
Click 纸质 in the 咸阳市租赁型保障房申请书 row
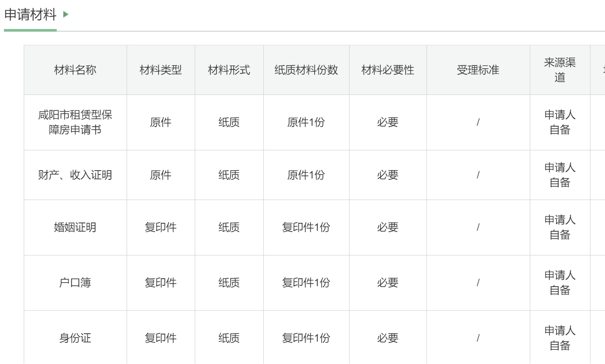click(229, 122)
